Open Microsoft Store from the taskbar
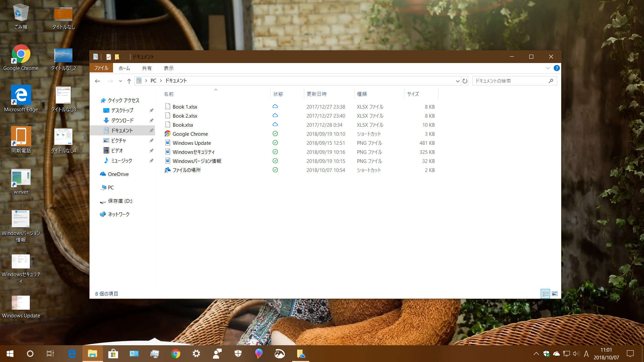This screenshot has width=644, height=362. [x=113, y=354]
